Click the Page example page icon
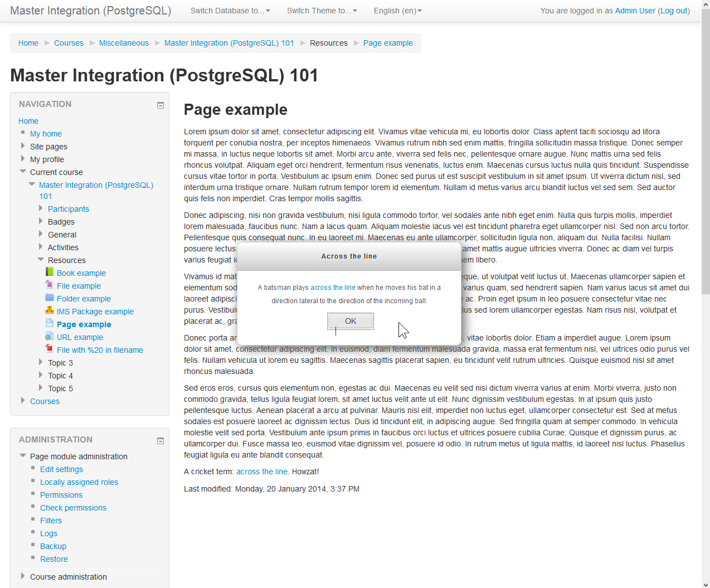710x588 pixels. click(50, 323)
